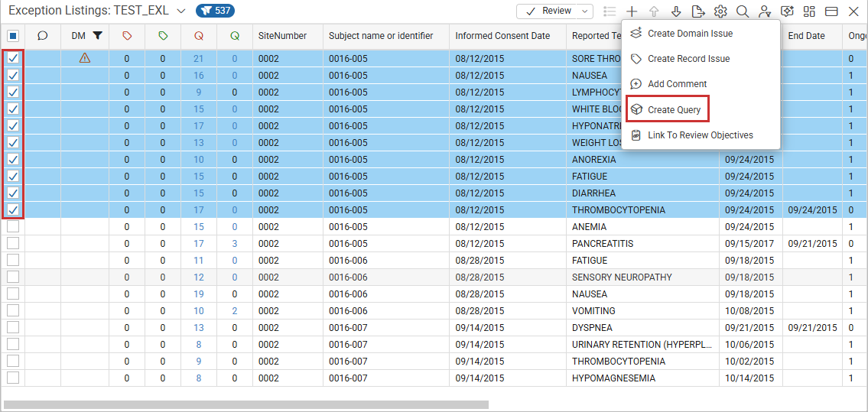Image resolution: width=868 pixels, height=412 pixels.
Task: Click the red tag column header icon
Action: click(x=127, y=35)
